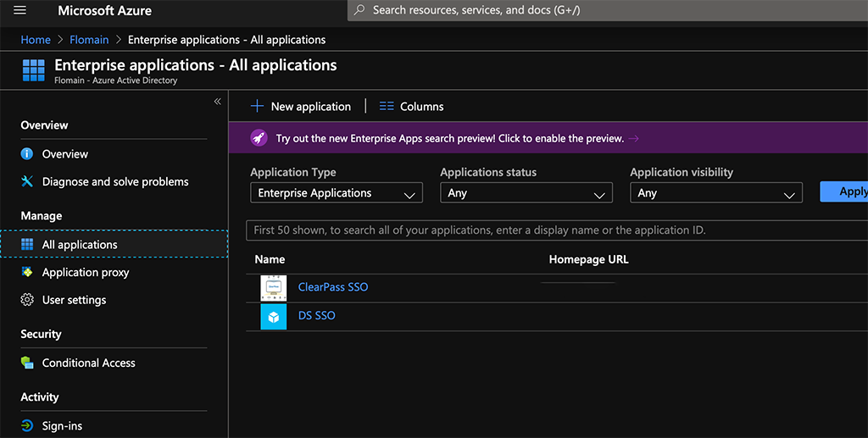Collapse the sidebar with double chevron
868x438 pixels.
point(218,101)
